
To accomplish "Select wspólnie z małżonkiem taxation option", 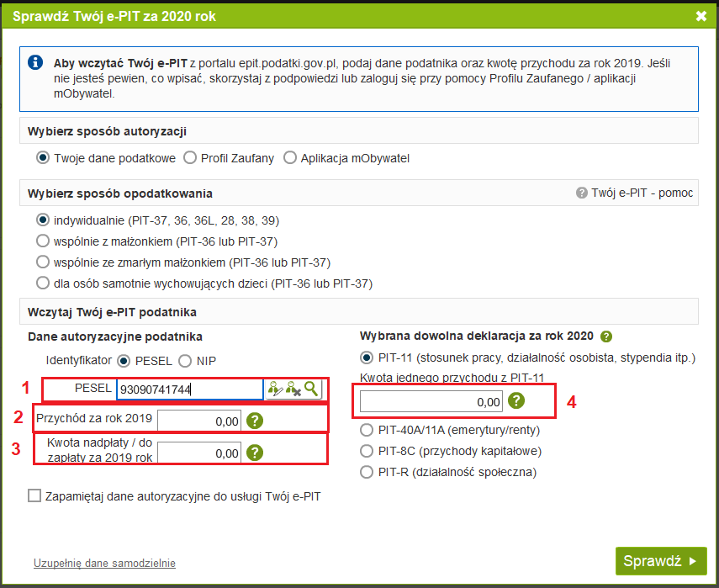I will (44, 241).
